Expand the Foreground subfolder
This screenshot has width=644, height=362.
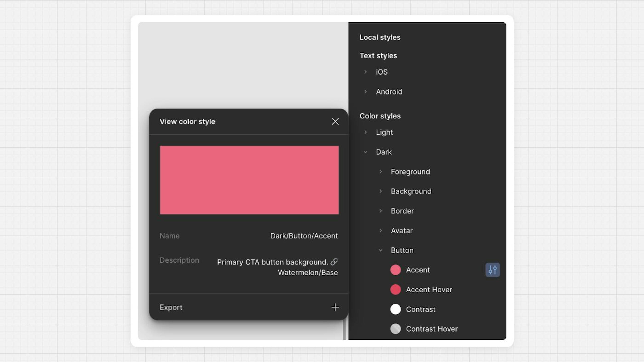pos(381,172)
